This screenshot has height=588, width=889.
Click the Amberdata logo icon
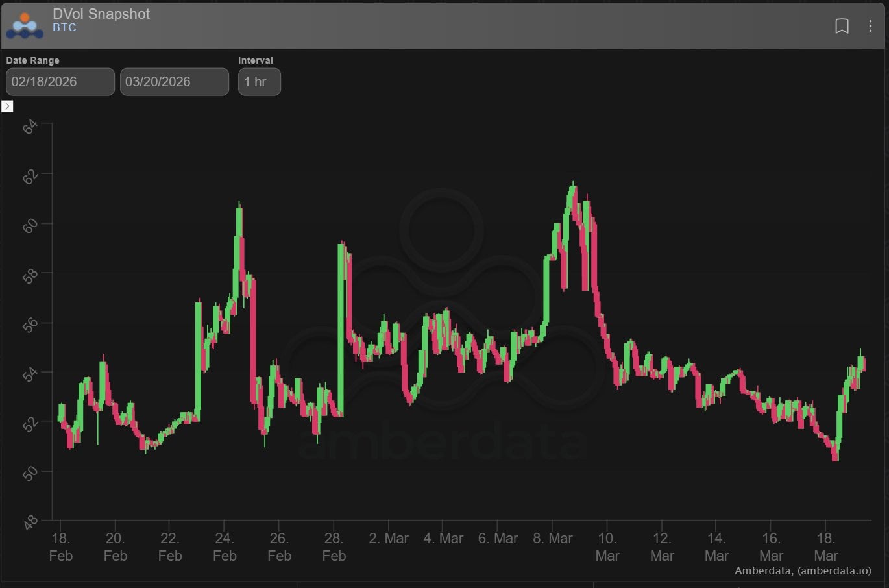coord(25,25)
